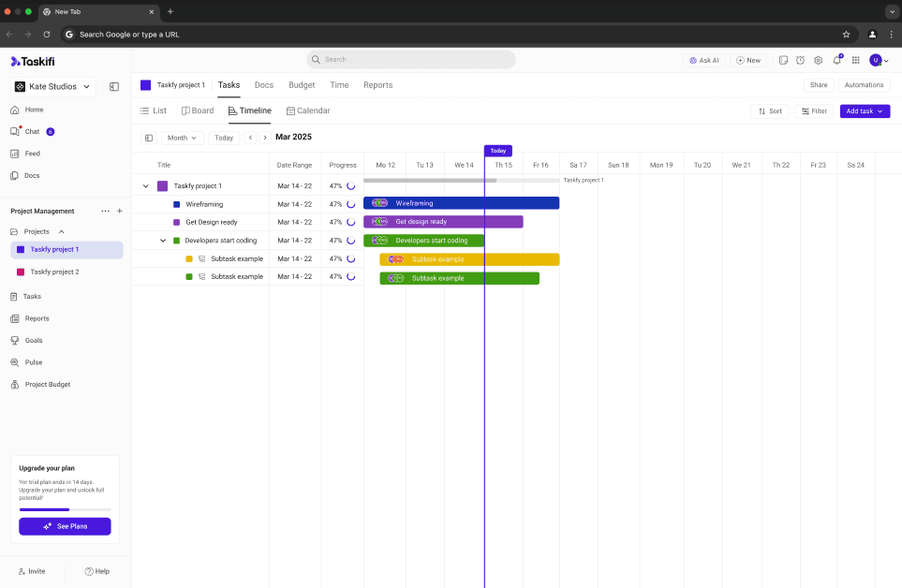Open the notes icon in top bar
Image resolution: width=902 pixels, height=588 pixels.
tap(783, 60)
